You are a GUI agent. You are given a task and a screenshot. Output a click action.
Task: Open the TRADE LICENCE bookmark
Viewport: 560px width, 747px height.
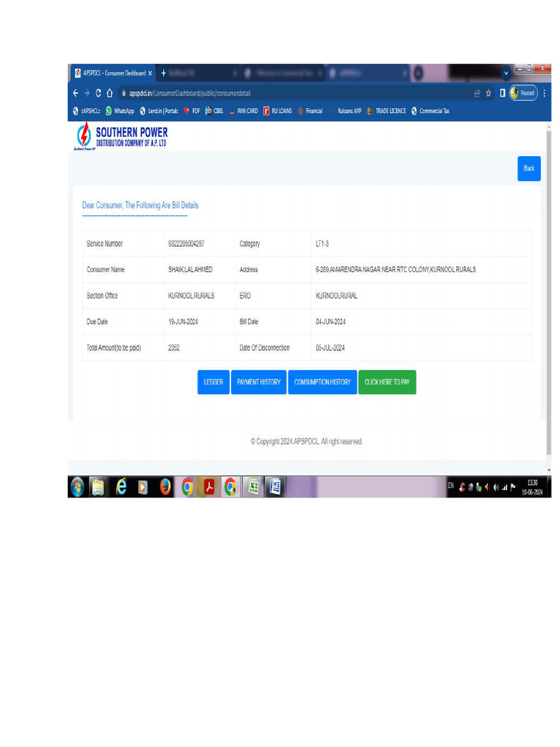click(x=386, y=111)
